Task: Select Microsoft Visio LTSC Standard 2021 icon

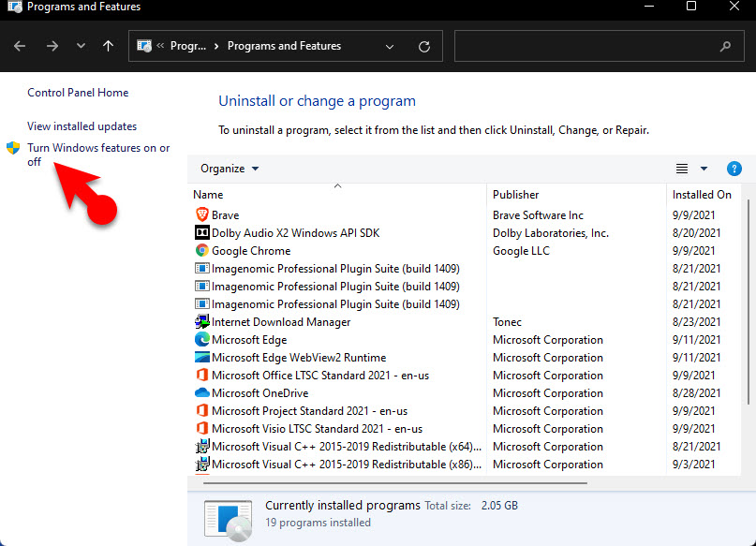Action: point(202,428)
